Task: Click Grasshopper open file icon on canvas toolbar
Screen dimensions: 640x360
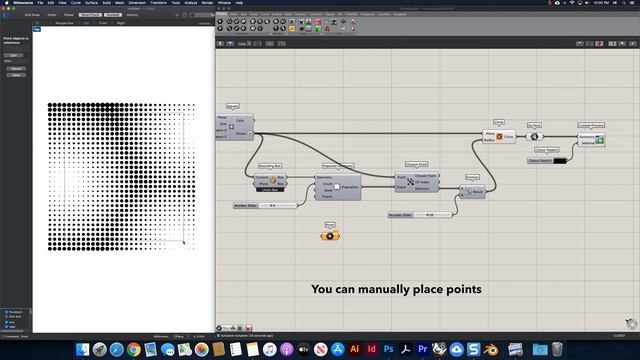Action: pos(220,43)
